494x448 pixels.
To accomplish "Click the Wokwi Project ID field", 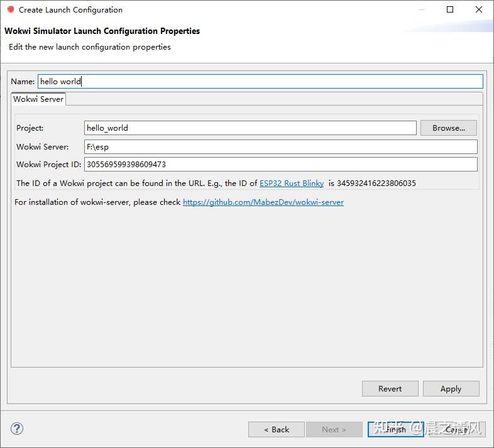I will pos(281,165).
